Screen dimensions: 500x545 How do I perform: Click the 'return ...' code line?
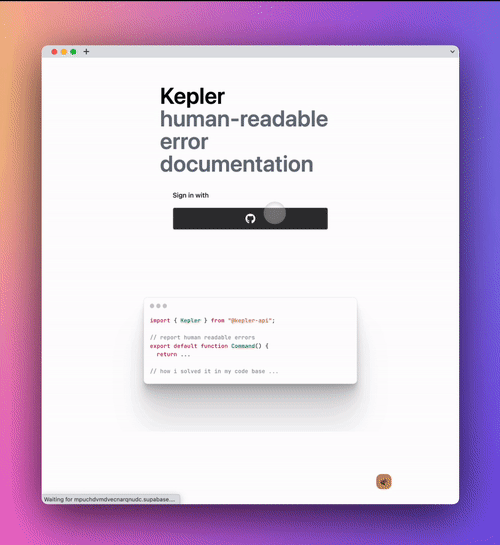tap(173, 355)
